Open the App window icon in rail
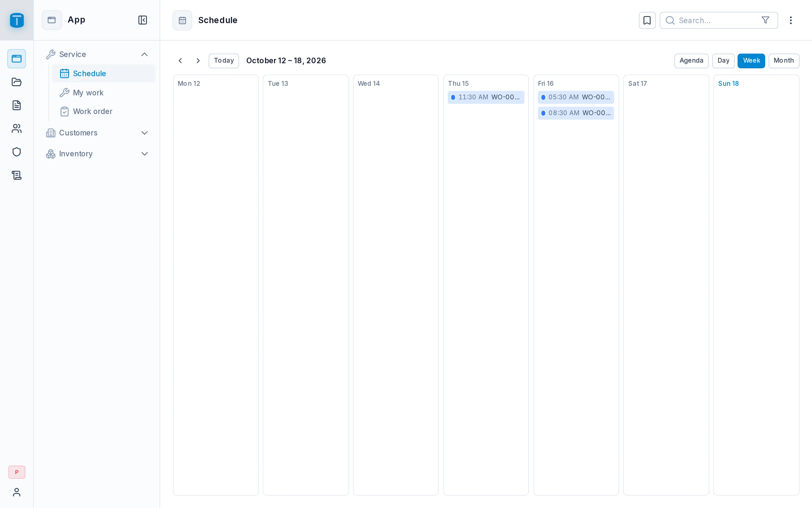Image resolution: width=812 pixels, height=508 pixels. click(17, 59)
